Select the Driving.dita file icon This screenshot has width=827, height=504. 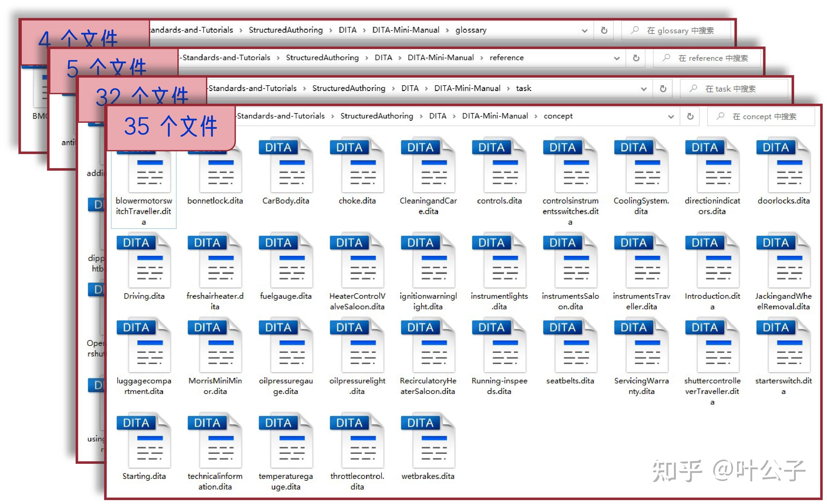tap(144, 260)
